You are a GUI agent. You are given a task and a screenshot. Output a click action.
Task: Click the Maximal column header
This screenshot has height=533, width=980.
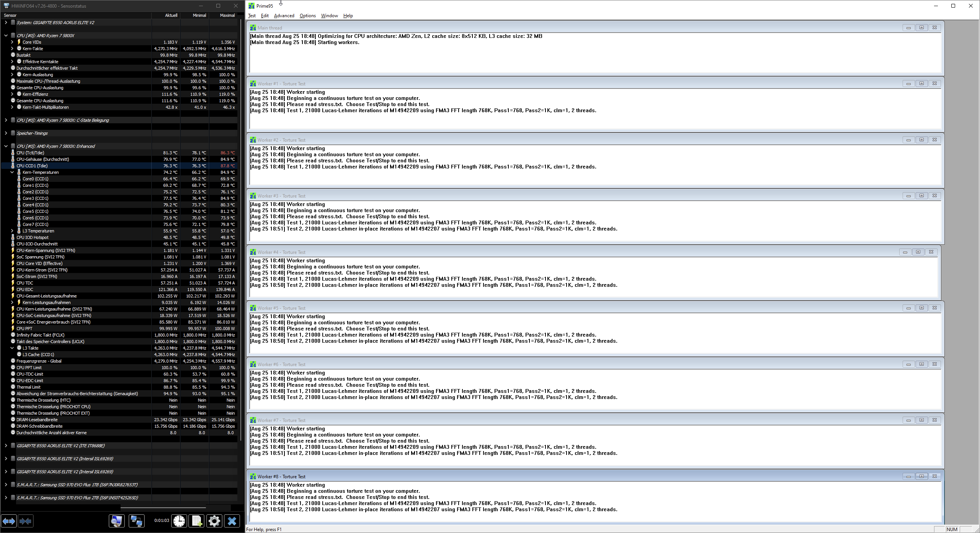click(227, 15)
